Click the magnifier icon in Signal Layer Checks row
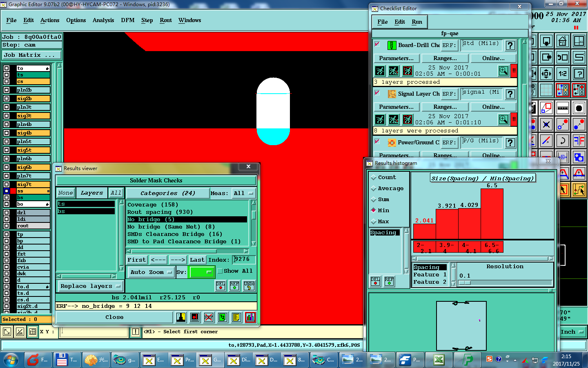Image resolution: width=588 pixels, height=368 pixels. pos(503,119)
